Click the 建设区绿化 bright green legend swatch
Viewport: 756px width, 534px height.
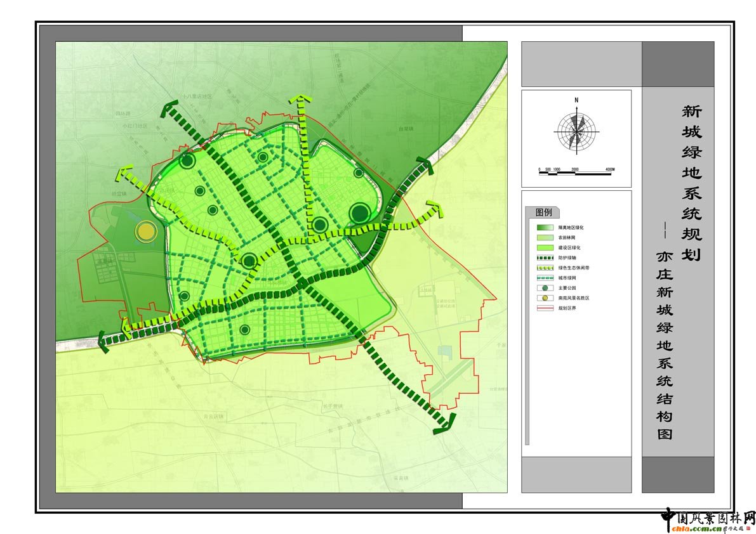point(545,247)
